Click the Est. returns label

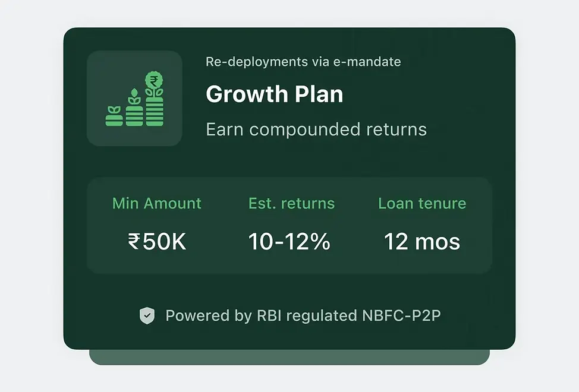[x=291, y=203]
